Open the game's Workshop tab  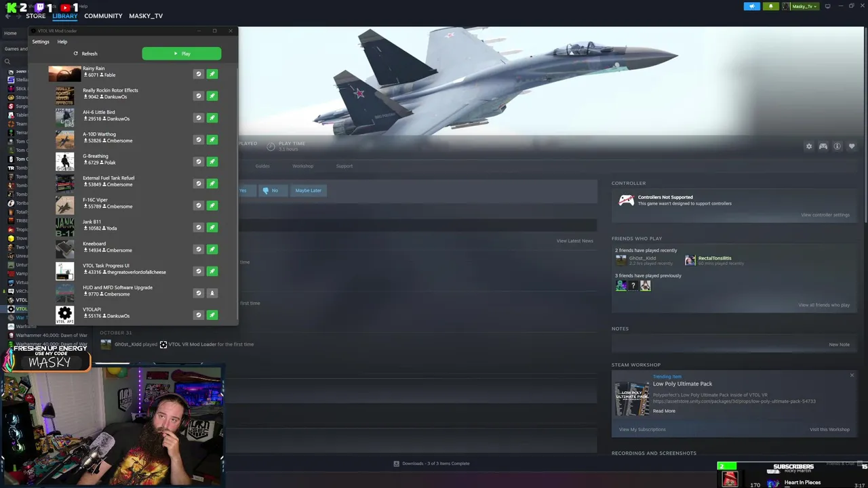(302, 166)
